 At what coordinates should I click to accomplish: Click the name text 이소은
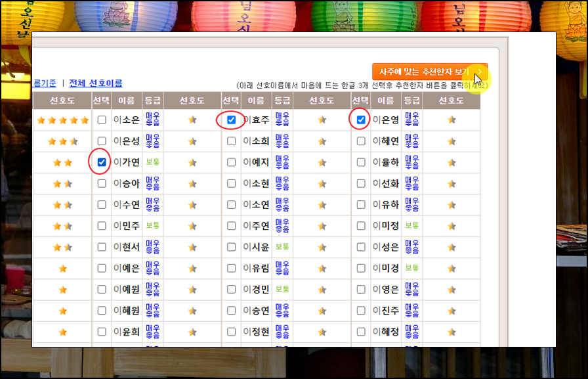coord(127,120)
